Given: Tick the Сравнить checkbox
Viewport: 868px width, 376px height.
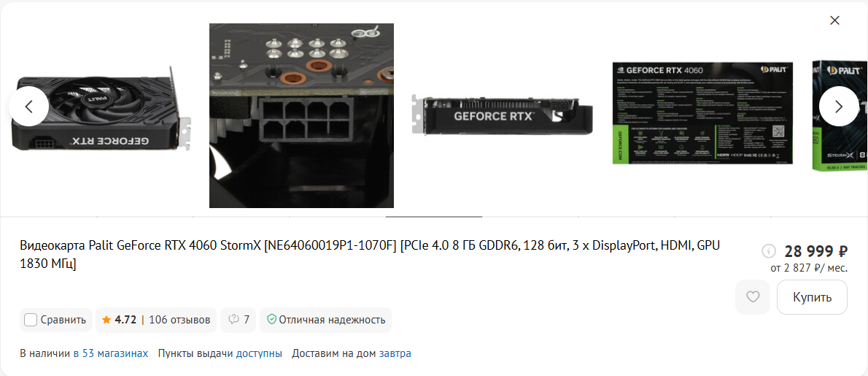Looking at the screenshot, I should (31, 320).
